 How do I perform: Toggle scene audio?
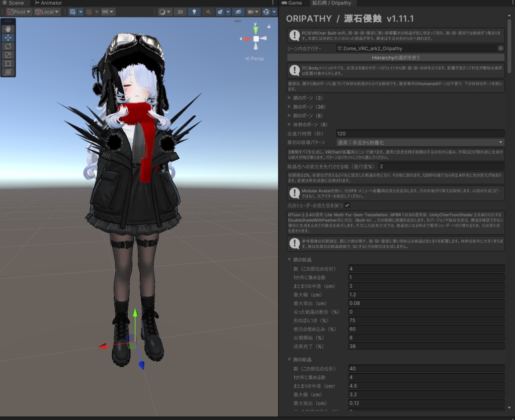208,12
